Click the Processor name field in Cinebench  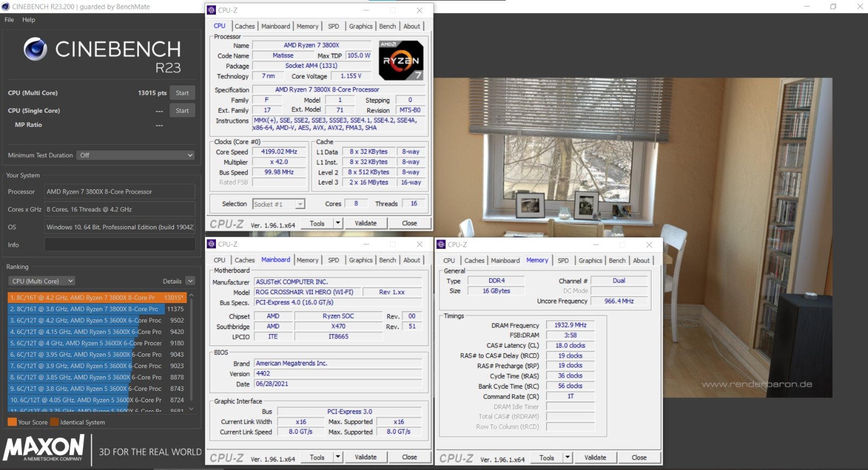pyautogui.click(x=120, y=191)
